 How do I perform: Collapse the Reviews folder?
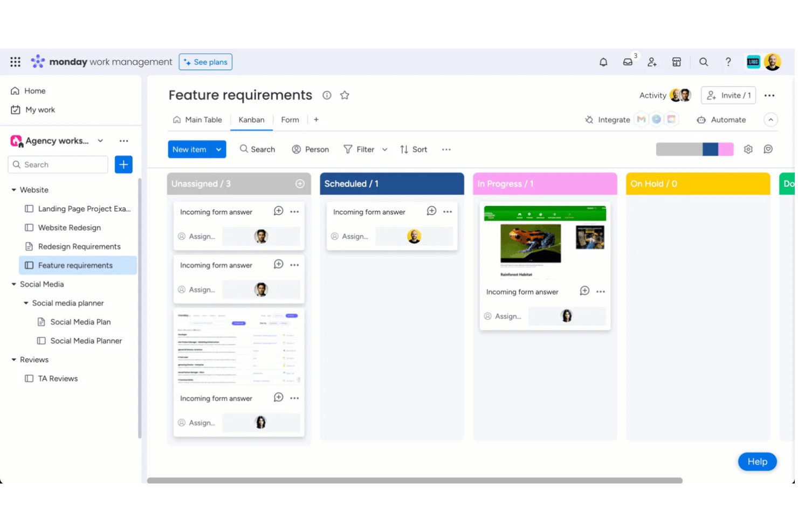pyautogui.click(x=14, y=360)
